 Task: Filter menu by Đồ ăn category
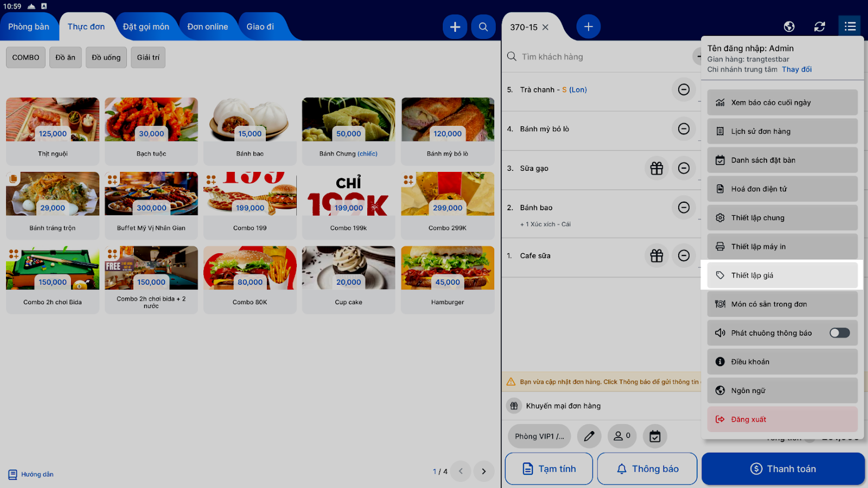[x=65, y=57]
